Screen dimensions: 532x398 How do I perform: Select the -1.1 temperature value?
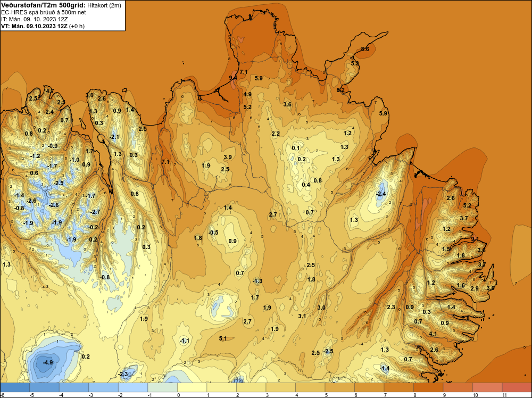(x=184, y=341)
